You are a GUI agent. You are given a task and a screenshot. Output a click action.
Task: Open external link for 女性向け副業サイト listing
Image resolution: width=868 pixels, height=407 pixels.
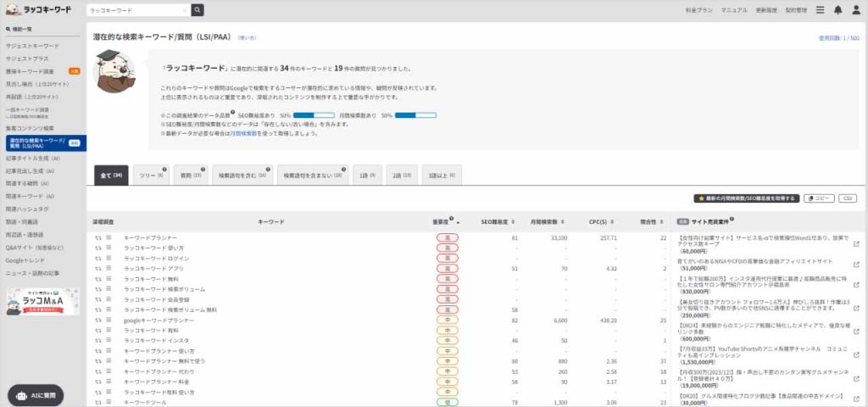[x=856, y=244]
